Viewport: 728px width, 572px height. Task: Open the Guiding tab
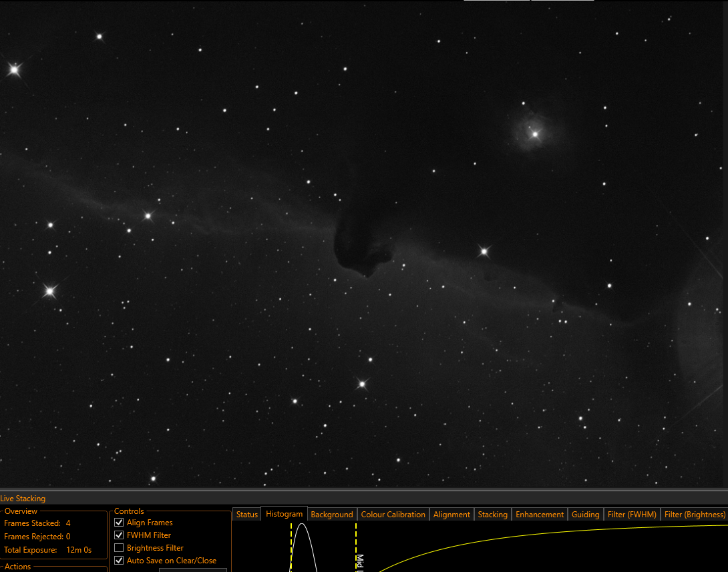click(585, 515)
